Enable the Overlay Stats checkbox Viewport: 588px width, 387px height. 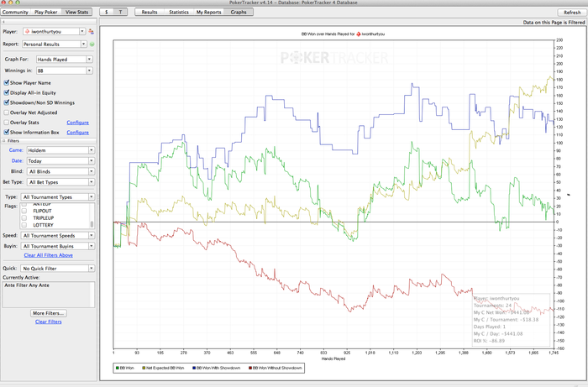[x=7, y=122]
